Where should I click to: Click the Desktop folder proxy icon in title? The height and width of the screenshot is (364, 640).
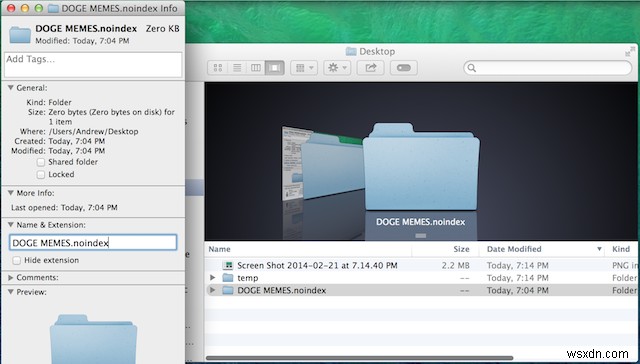(x=351, y=51)
